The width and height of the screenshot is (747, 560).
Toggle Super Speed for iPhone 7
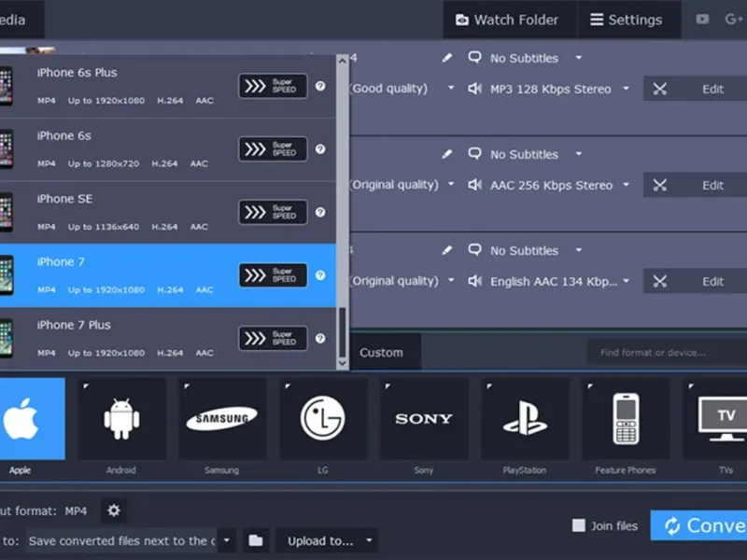click(x=273, y=275)
